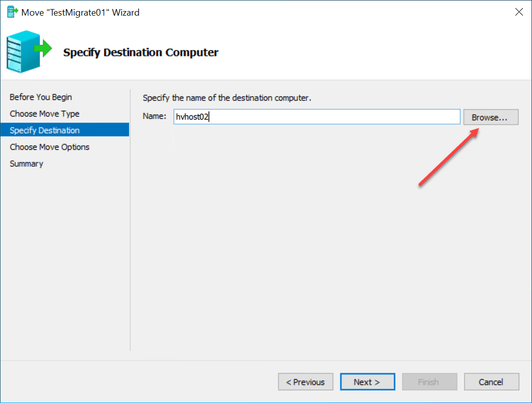Cancel the move wizard

(x=491, y=382)
